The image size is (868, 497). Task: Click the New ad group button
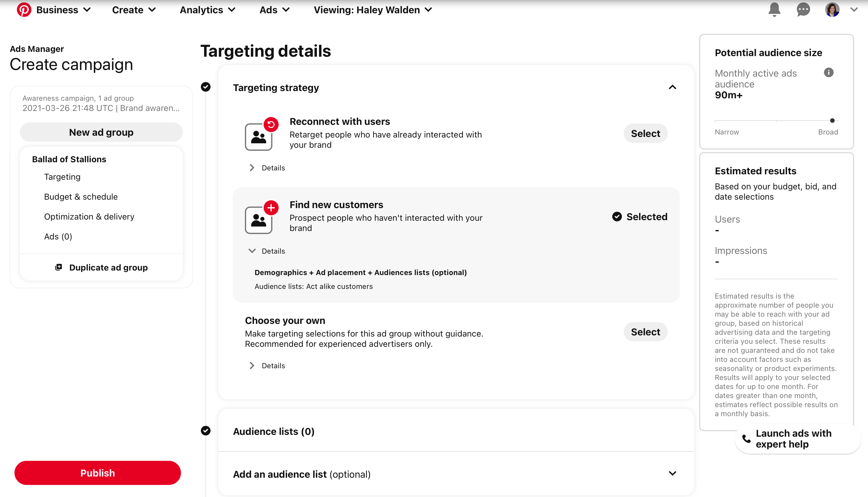pos(101,132)
